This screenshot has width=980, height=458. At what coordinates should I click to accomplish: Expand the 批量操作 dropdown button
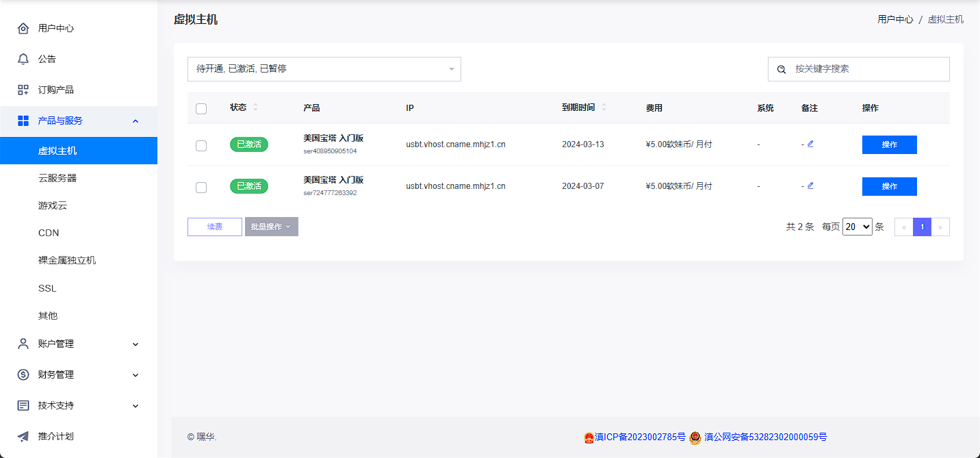click(271, 227)
